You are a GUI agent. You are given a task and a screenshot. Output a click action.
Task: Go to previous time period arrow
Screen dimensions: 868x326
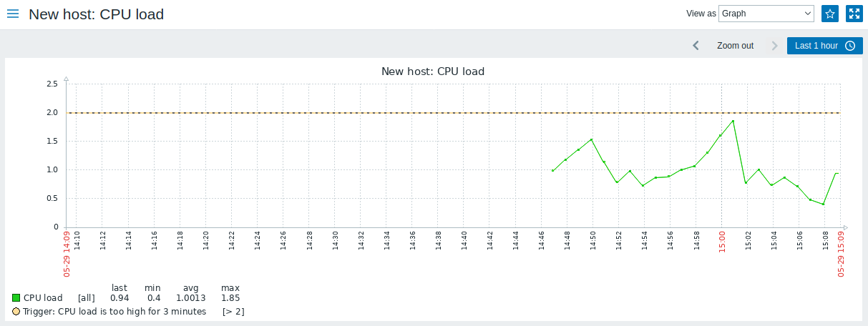[x=696, y=46]
